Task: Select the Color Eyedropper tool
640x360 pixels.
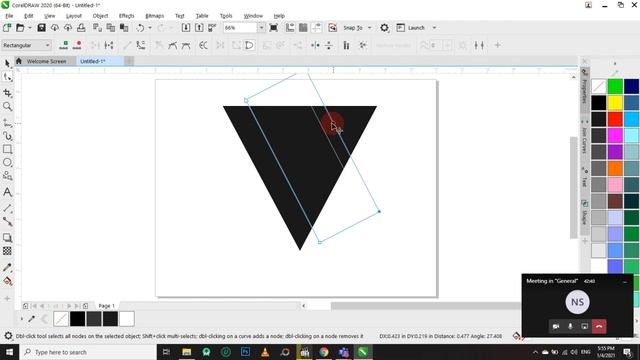Action: point(7,267)
